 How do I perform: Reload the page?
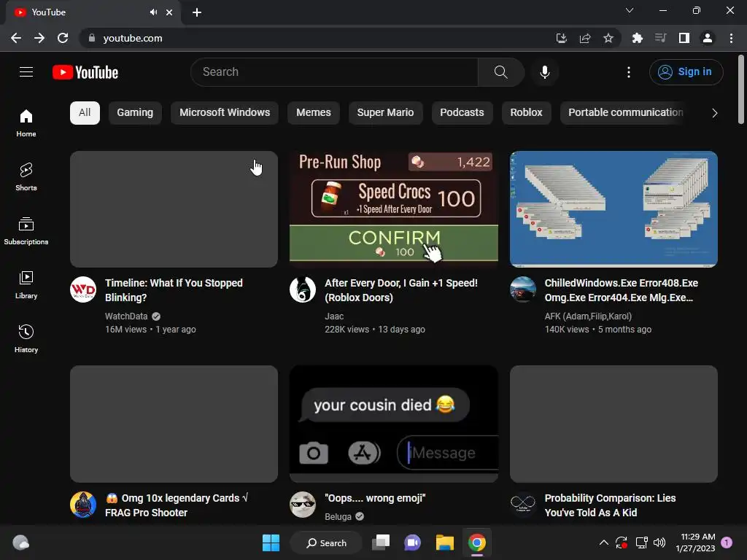[63, 38]
